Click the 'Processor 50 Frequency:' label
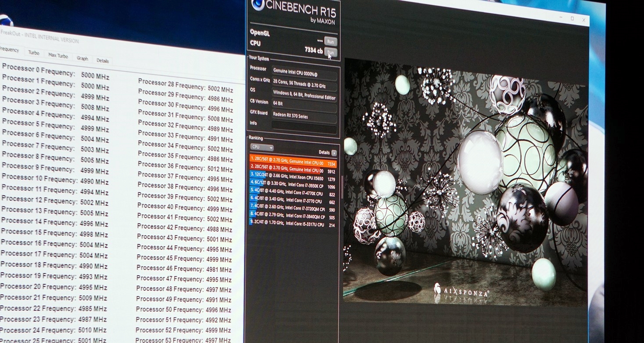The height and width of the screenshot is (343, 644). (170, 309)
